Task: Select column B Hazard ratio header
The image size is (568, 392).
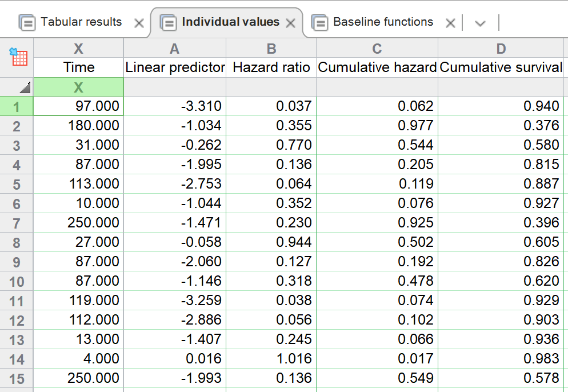Action: 271,49
